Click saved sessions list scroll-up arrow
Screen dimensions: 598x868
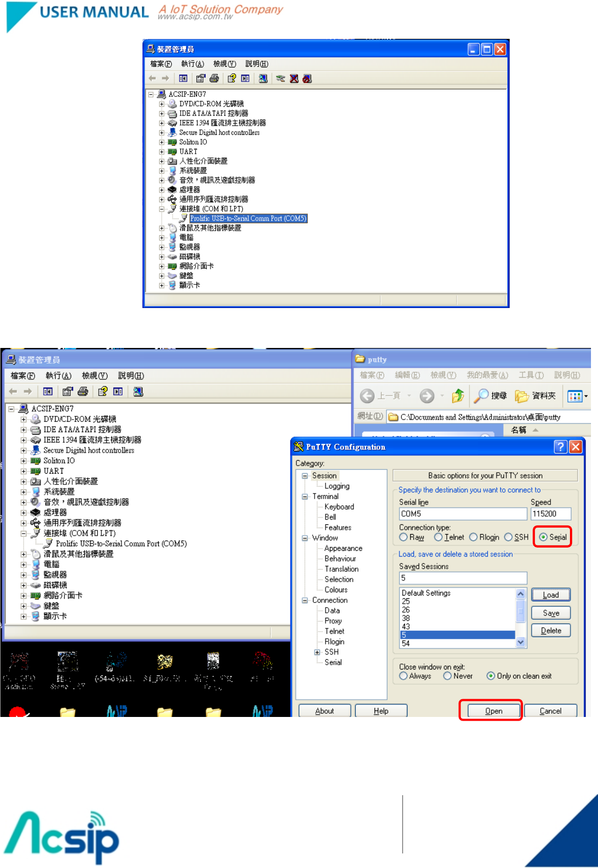pyautogui.click(x=521, y=594)
